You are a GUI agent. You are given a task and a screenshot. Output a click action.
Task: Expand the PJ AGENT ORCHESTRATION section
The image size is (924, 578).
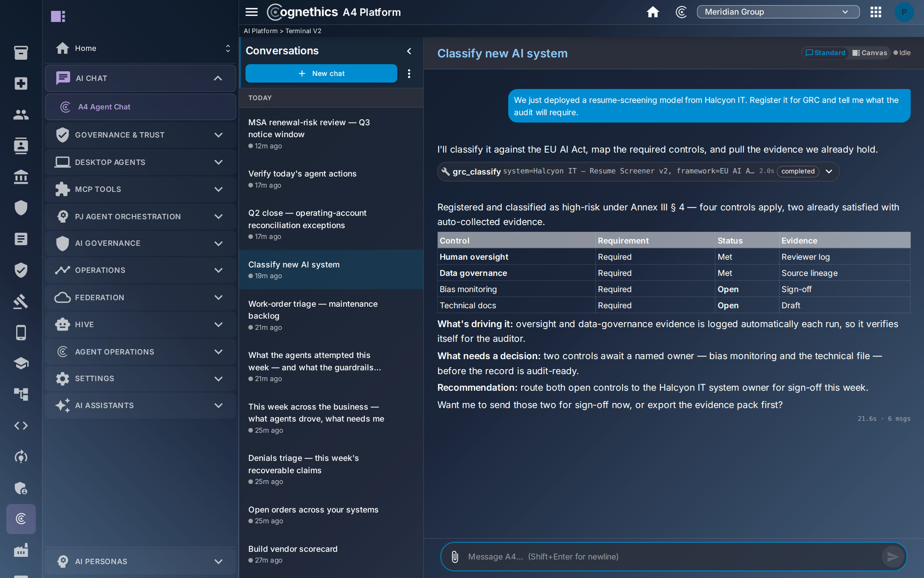tap(141, 217)
